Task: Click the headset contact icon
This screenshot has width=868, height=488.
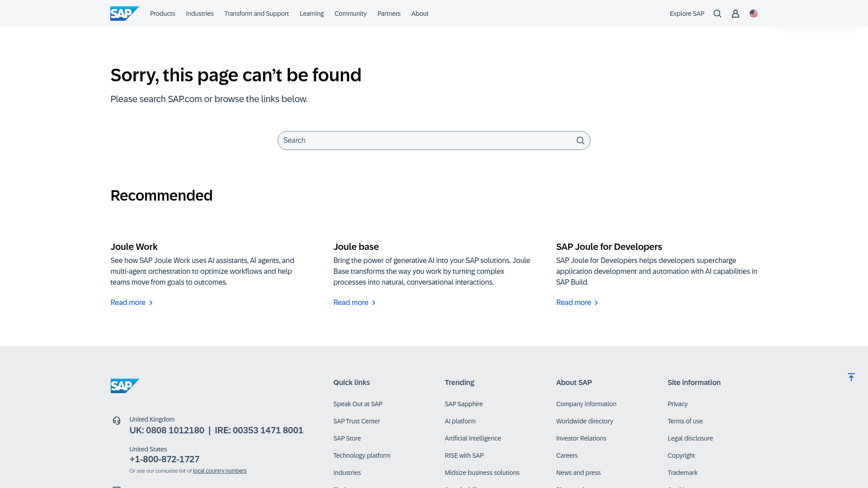Action: pyautogui.click(x=117, y=421)
